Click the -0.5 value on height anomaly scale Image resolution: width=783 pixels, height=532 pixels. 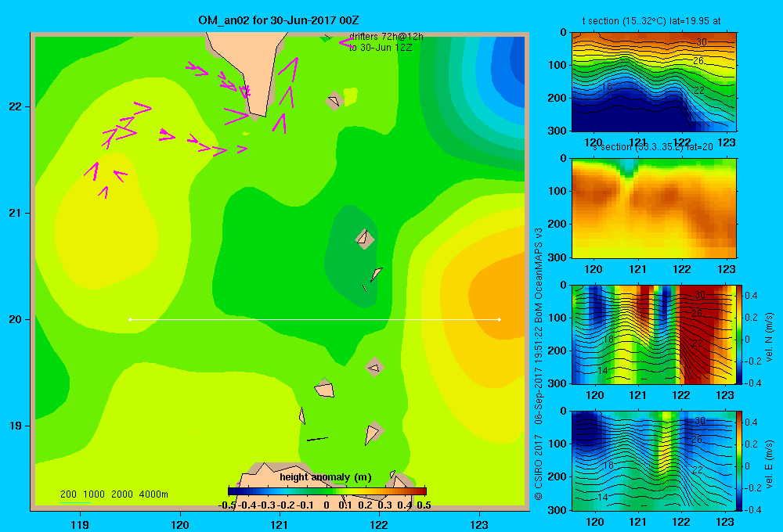227,505
